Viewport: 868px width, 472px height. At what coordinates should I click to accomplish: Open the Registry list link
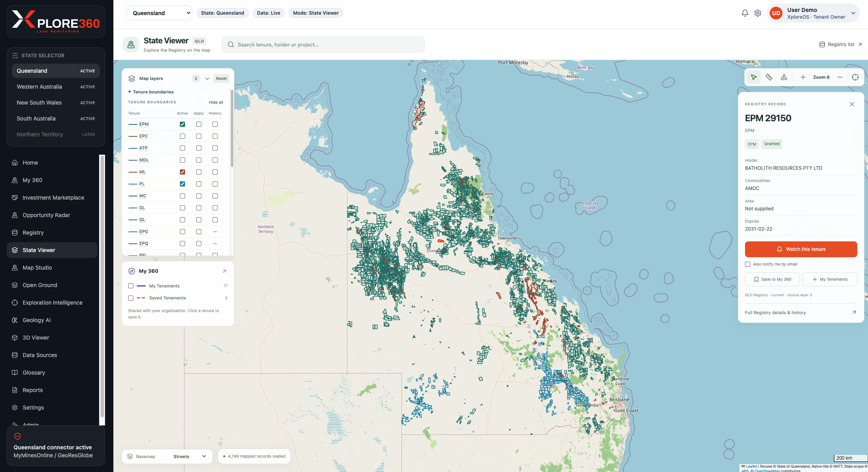[x=841, y=45]
